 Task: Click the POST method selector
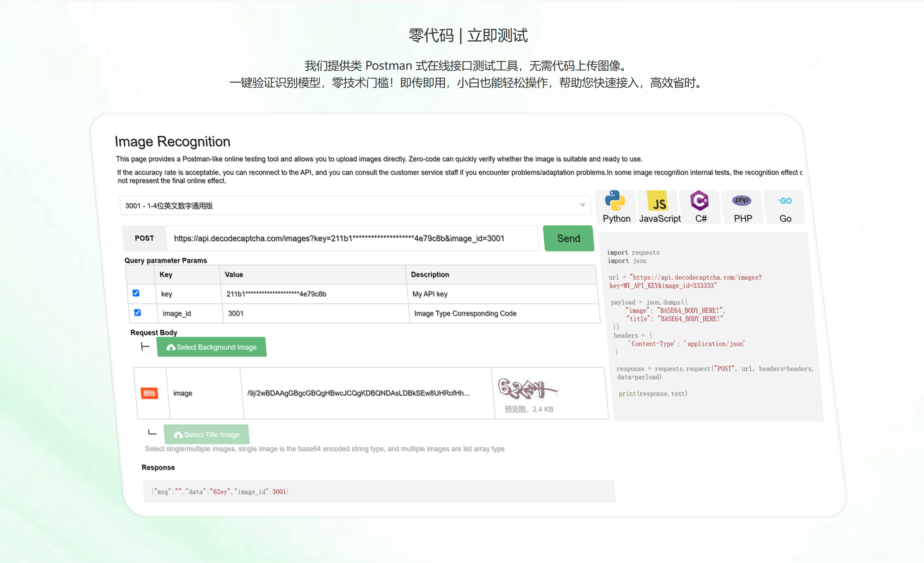[144, 239]
